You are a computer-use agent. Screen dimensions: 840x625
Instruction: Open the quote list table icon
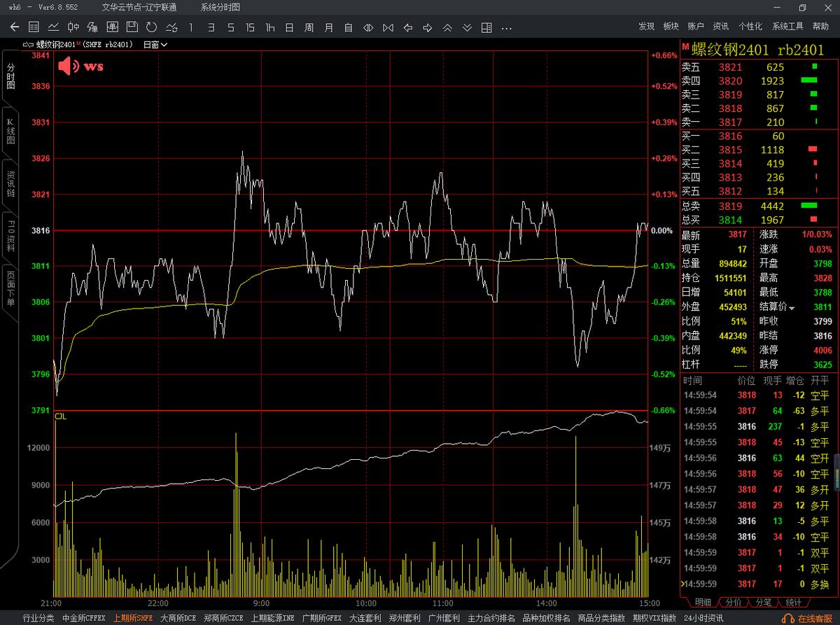point(34,27)
